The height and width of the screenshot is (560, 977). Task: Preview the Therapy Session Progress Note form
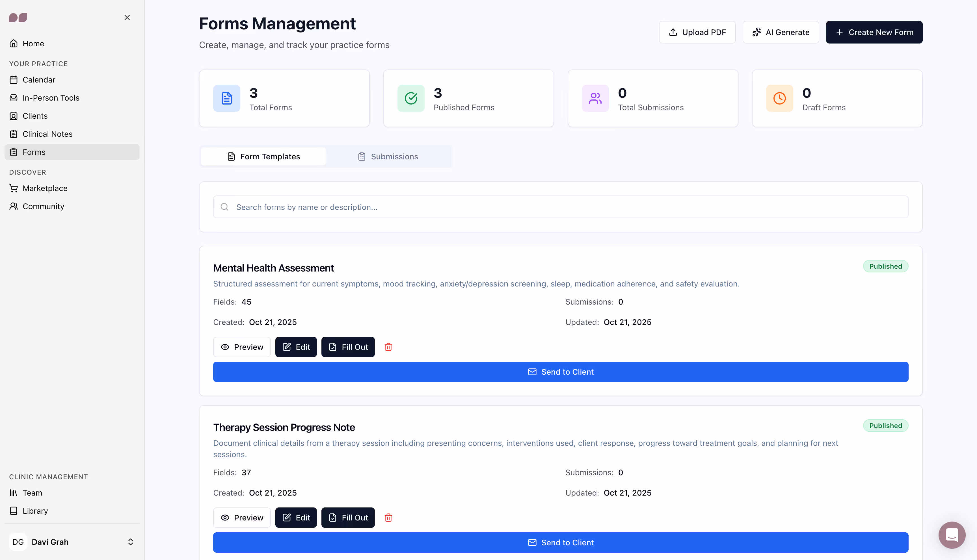[242, 517]
